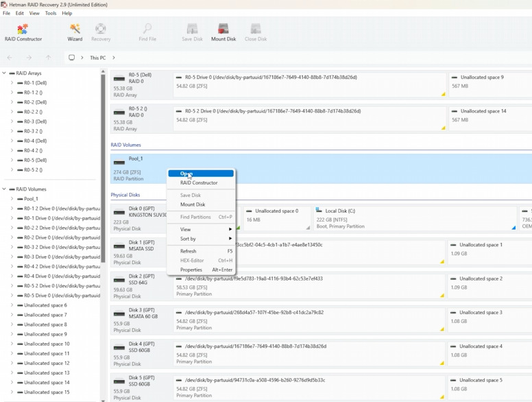Select the R0-5 (Dell) RAID array disk icon
The height and width of the screenshot is (402, 532).
pos(119,78)
